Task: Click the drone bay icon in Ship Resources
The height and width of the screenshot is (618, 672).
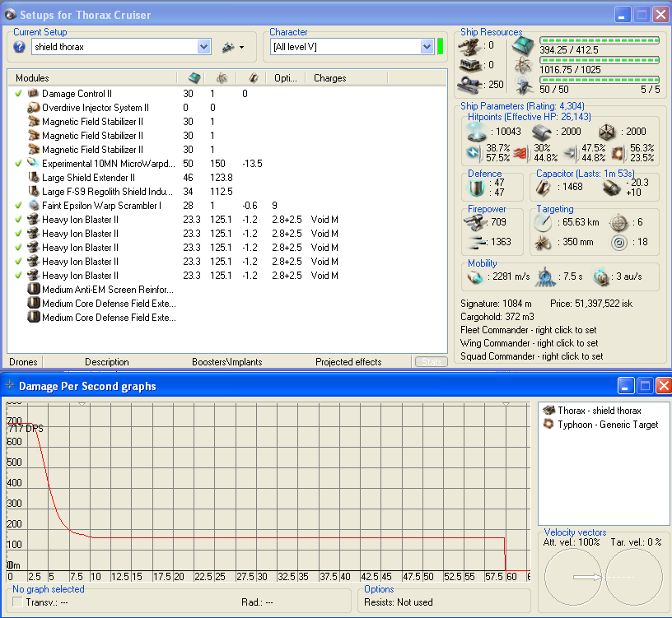Action: (524, 85)
